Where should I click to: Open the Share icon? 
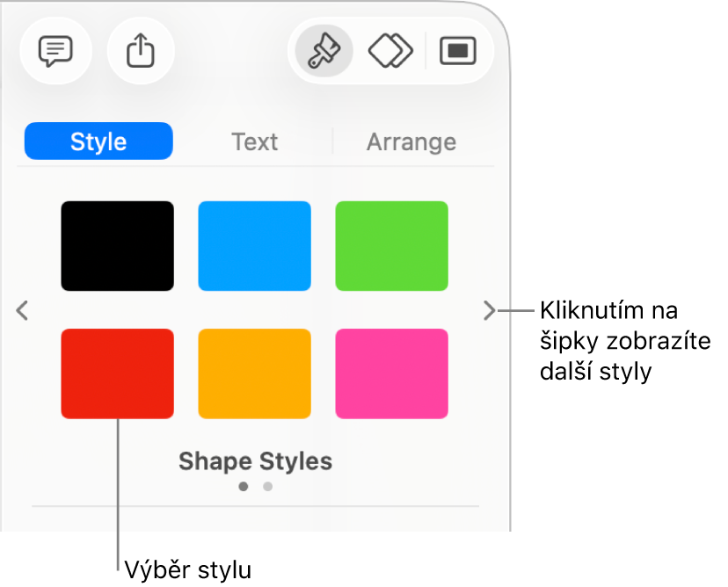pos(141,51)
